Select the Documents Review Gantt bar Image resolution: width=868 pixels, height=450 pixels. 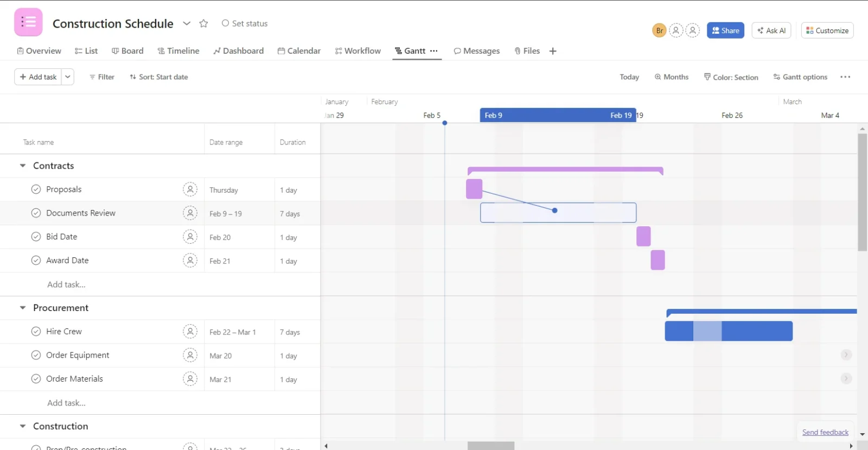[558, 213]
